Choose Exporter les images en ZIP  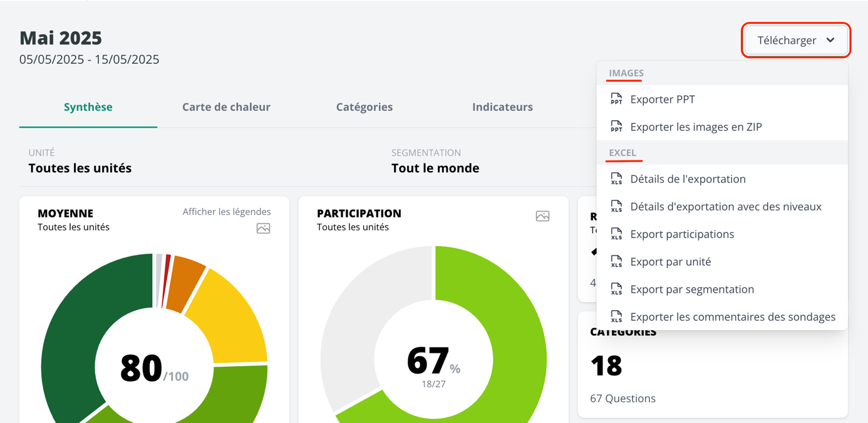pos(722,127)
